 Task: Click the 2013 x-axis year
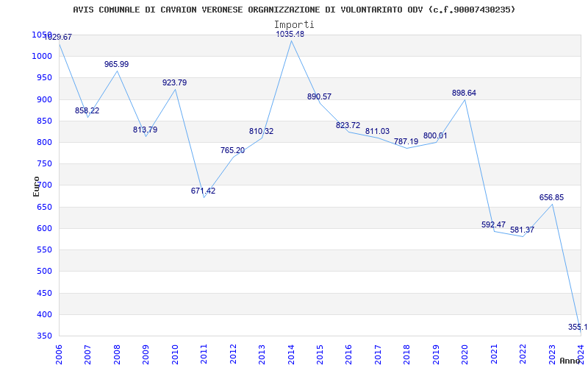(x=262, y=354)
